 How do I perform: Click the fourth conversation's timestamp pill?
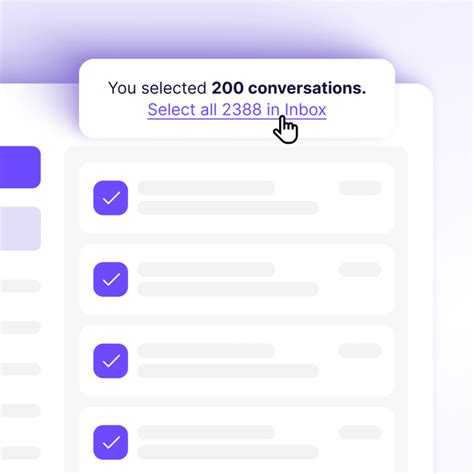360,432
